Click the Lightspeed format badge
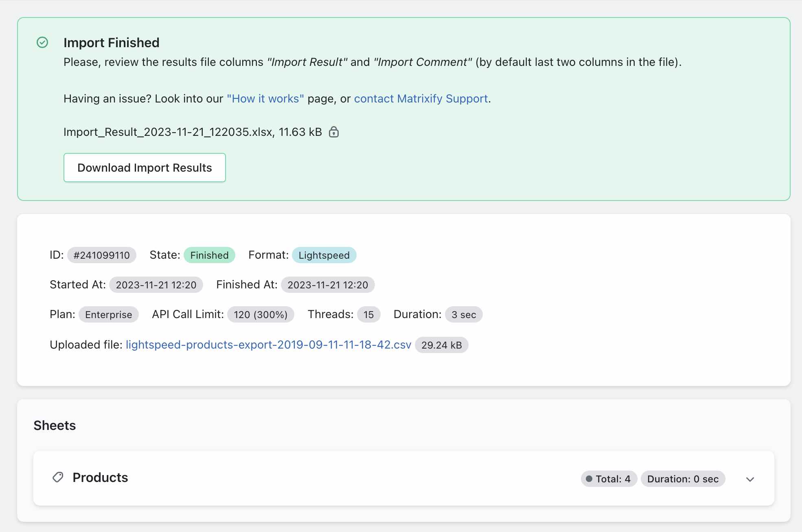 [x=324, y=255]
